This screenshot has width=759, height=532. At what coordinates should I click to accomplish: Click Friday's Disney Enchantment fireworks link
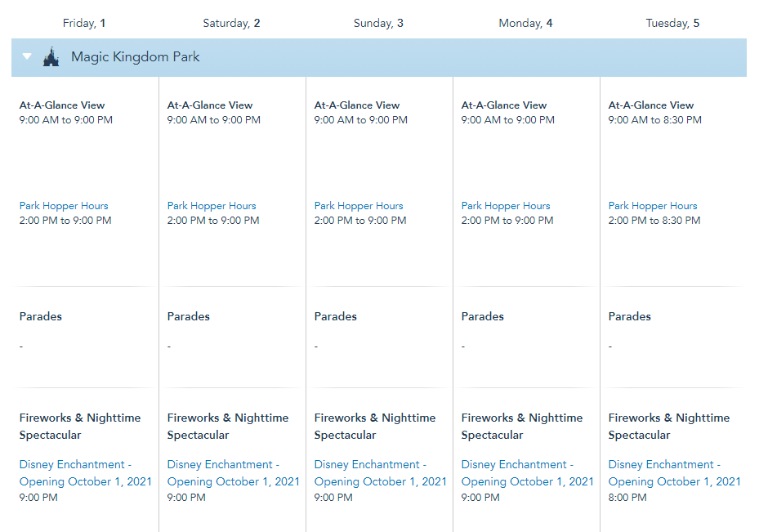point(75,473)
